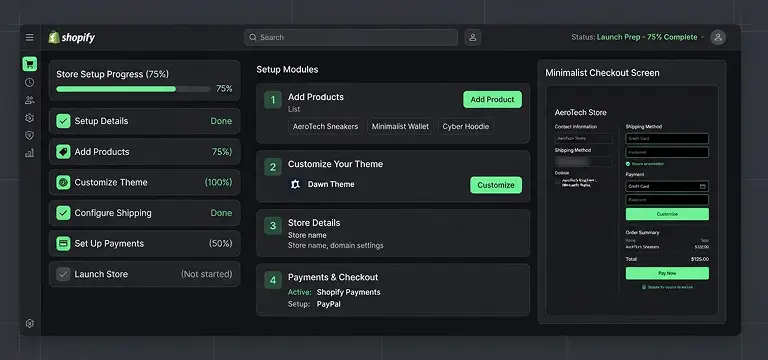768x360 pixels.
Task: Select the Cyber Hoodie product chip
Action: [466, 126]
